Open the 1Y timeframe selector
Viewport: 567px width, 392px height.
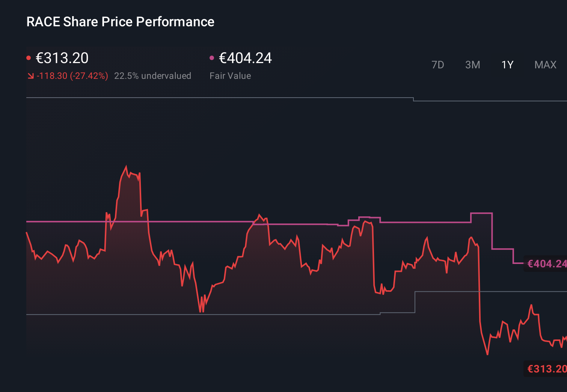(507, 65)
